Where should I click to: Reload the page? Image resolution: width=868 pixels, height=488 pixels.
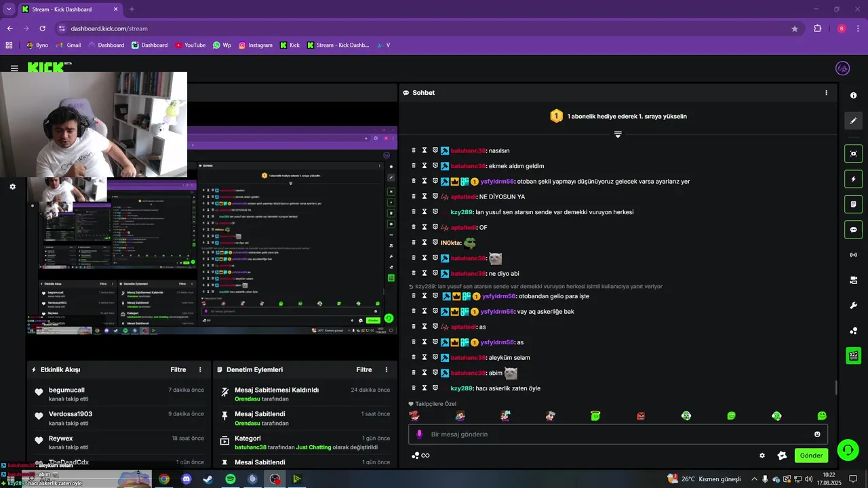[42, 28]
